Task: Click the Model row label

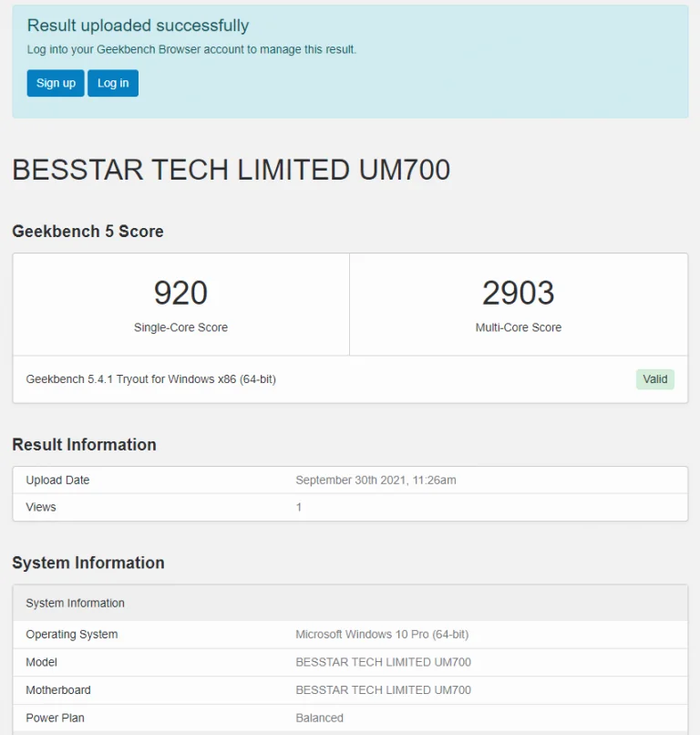Action: click(x=41, y=662)
